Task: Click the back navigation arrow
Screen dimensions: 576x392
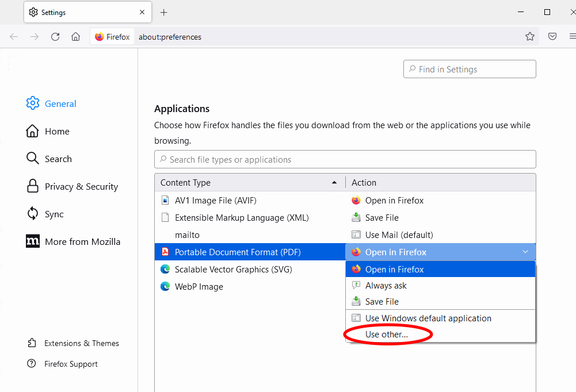Action: (x=14, y=37)
